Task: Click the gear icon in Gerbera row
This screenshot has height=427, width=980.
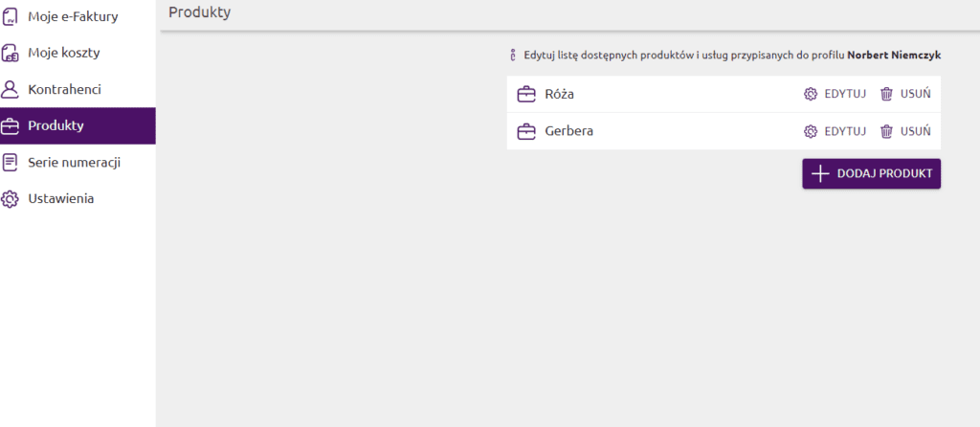Action: [x=811, y=131]
